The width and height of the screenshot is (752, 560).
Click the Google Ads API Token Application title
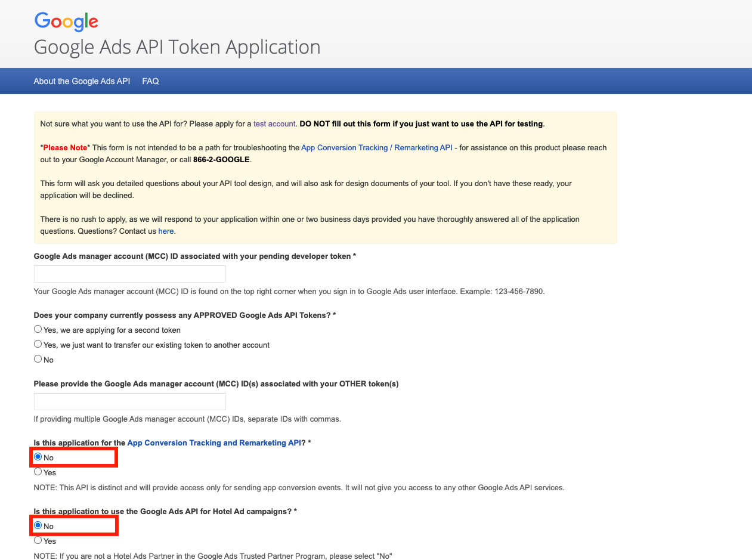tap(177, 47)
